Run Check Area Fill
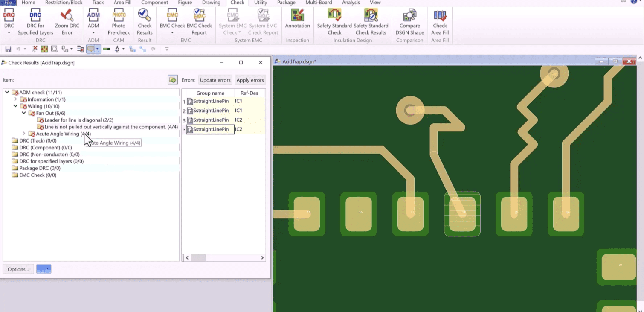 pyautogui.click(x=440, y=22)
